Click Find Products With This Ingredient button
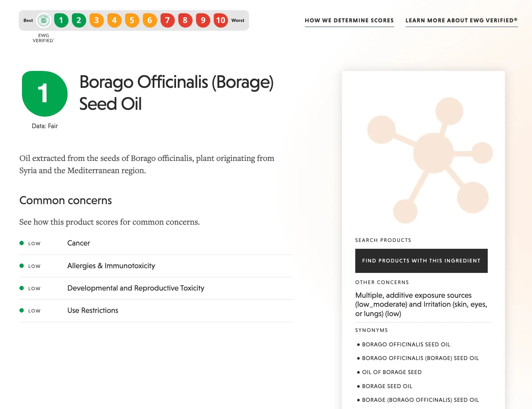 pos(421,261)
